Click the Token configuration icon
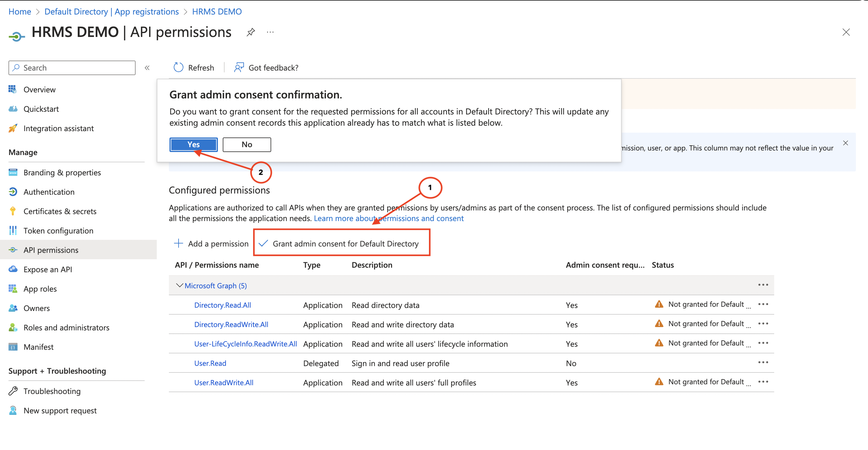This screenshot has height=450, width=868. tap(13, 230)
